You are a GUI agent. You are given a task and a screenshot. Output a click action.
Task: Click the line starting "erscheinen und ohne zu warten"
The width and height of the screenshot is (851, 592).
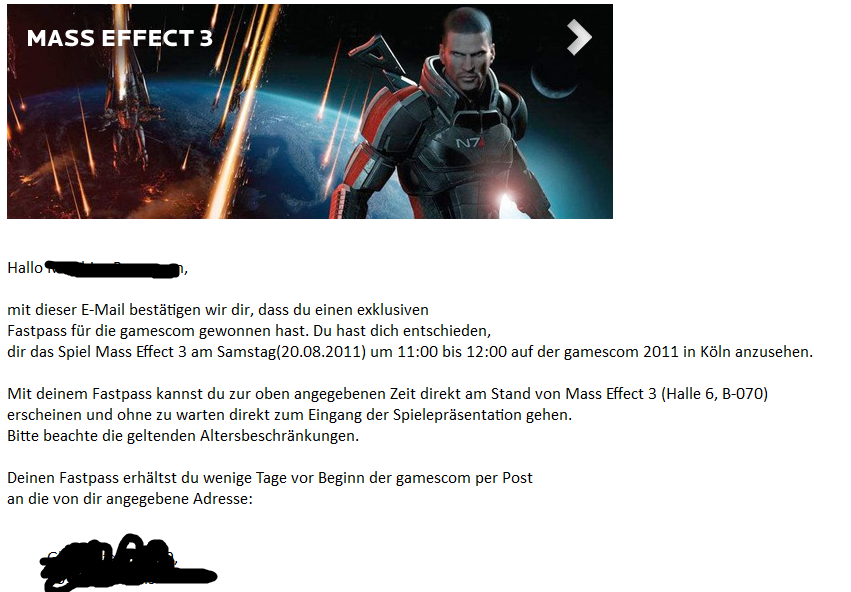pyautogui.click(x=289, y=415)
